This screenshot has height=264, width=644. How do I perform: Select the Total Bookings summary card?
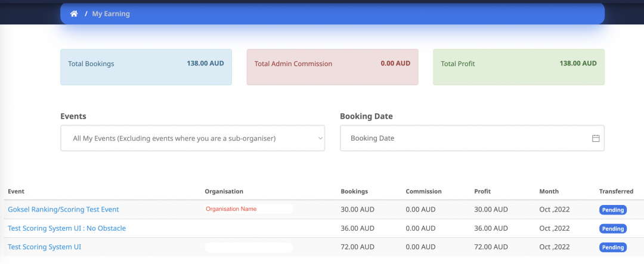coord(146,67)
